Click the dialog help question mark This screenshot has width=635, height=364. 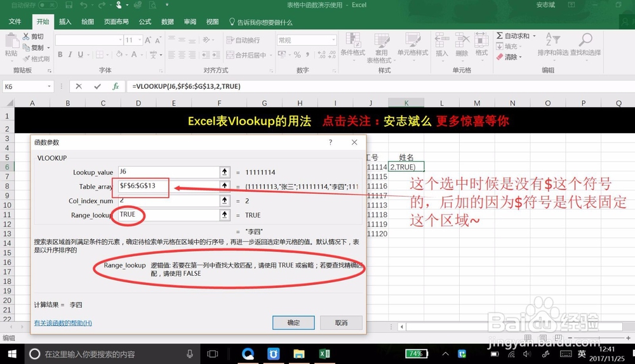click(330, 142)
